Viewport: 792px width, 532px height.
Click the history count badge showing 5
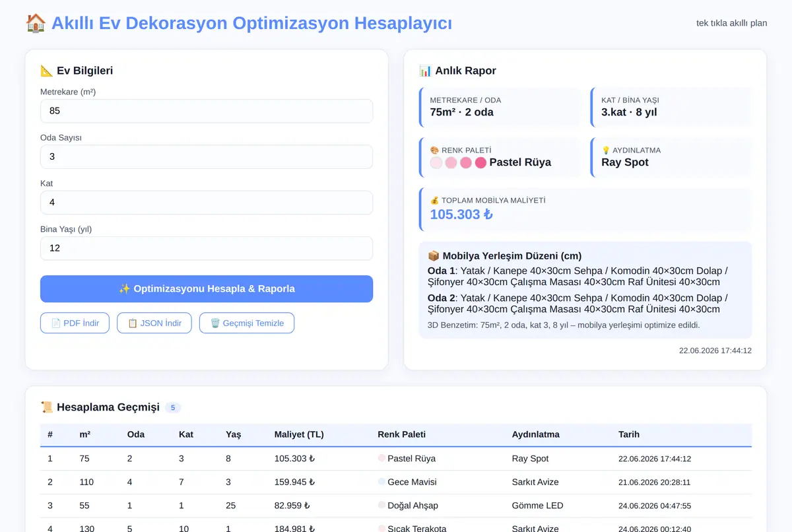[x=173, y=408]
